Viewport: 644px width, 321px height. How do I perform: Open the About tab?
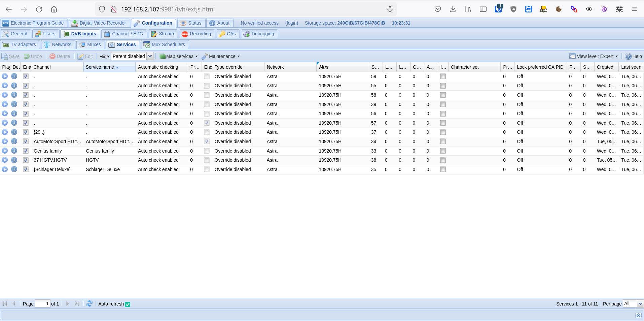pos(219,23)
